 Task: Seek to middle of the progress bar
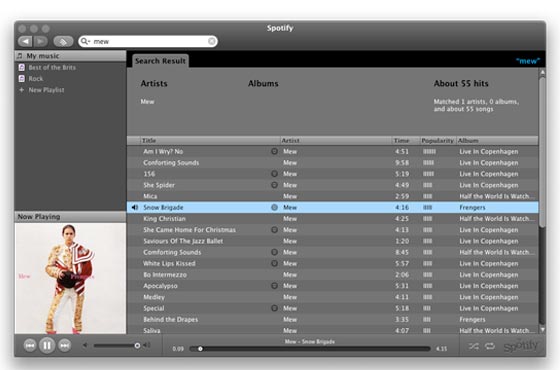tap(310, 349)
